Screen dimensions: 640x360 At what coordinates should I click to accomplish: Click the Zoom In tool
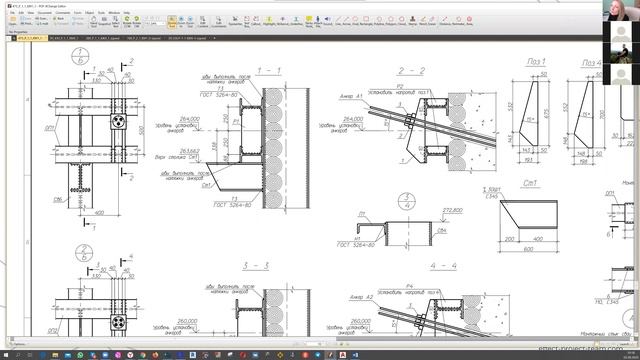[181, 21]
